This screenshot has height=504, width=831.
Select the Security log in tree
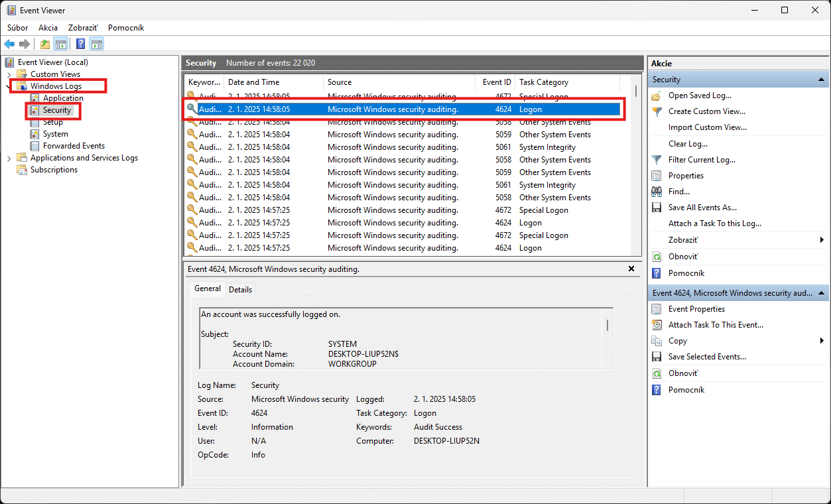(x=56, y=110)
